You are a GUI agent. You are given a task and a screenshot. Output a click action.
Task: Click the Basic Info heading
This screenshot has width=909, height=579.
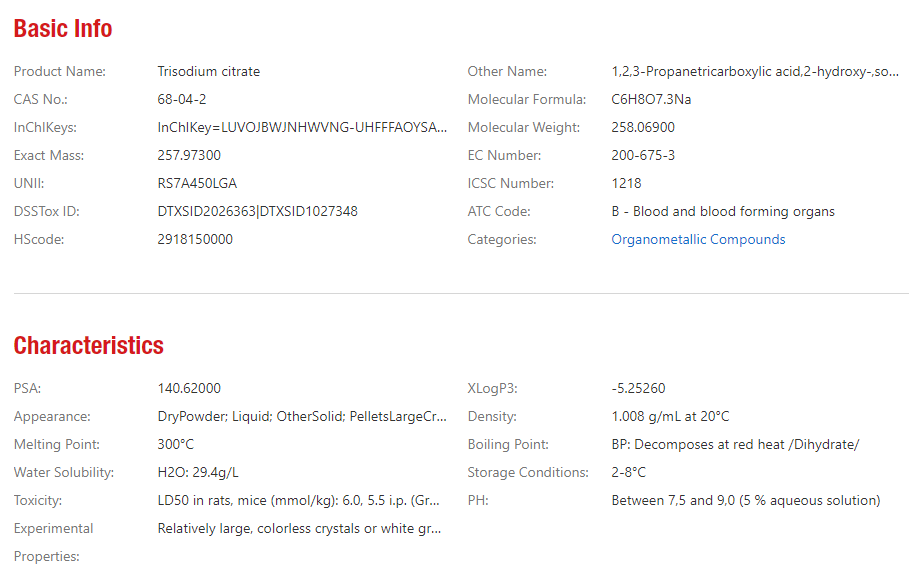[63, 28]
